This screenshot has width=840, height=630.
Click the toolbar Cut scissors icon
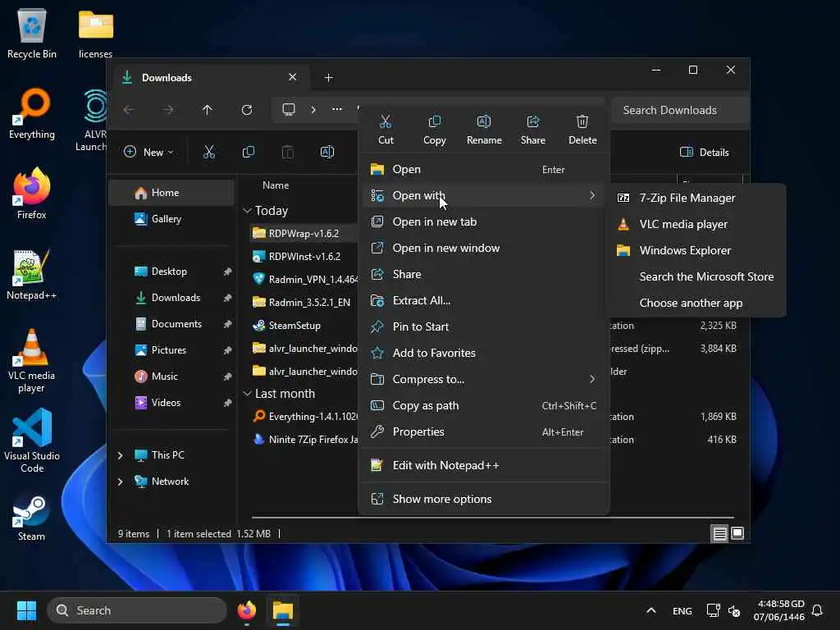[209, 152]
